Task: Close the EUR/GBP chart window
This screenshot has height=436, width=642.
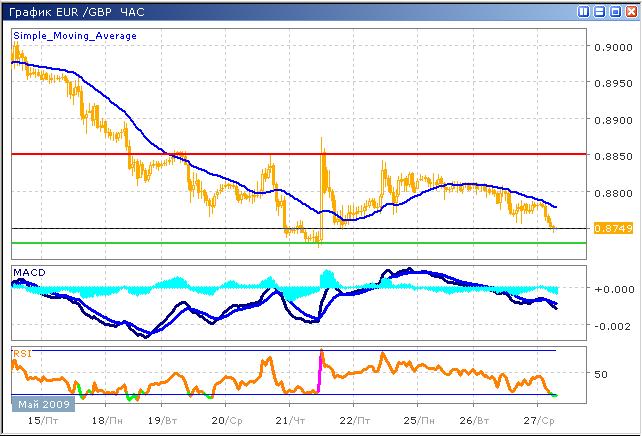Action: (x=629, y=11)
